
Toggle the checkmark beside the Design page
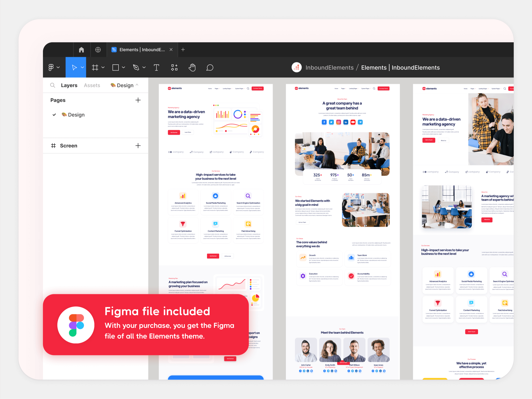pyautogui.click(x=54, y=115)
